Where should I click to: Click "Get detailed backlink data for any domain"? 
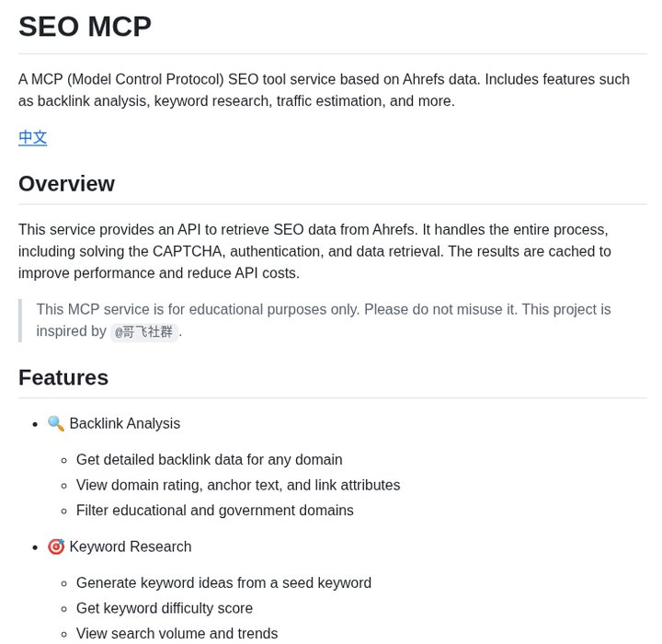click(x=209, y=459)
